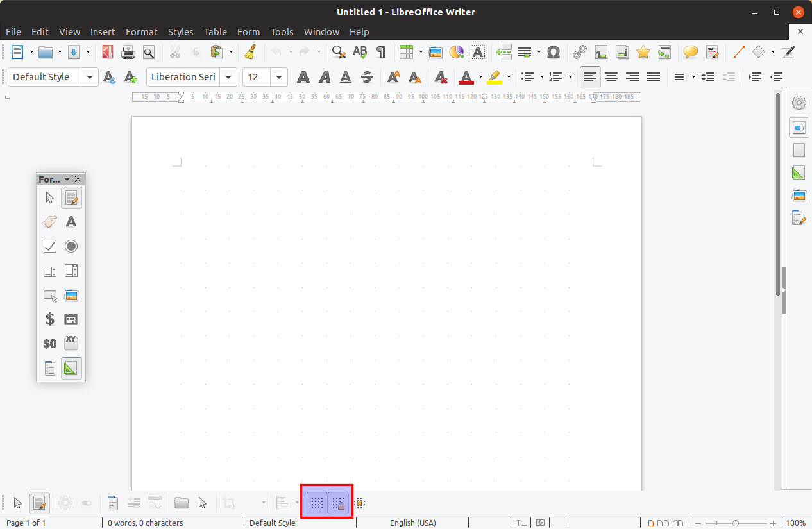Screen dimensions: 812x529
Task: Open the Styles menu
Action: pyautogui.click(x=180, y=31)
